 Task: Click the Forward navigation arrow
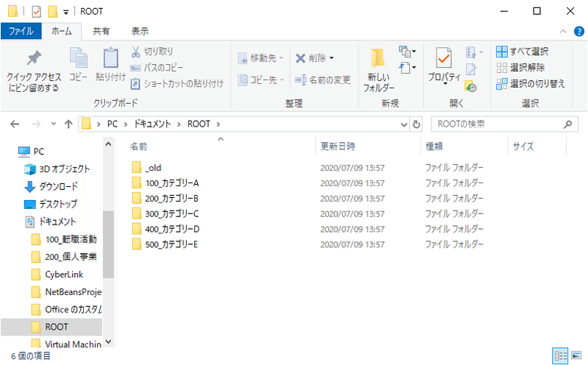(36, 124)
